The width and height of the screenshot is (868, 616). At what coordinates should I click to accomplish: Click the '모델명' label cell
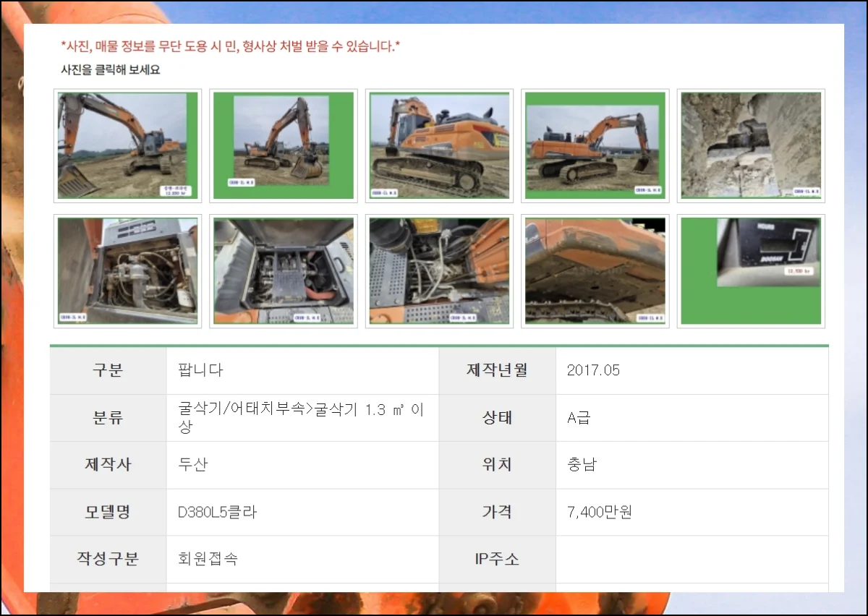(108, 512)
